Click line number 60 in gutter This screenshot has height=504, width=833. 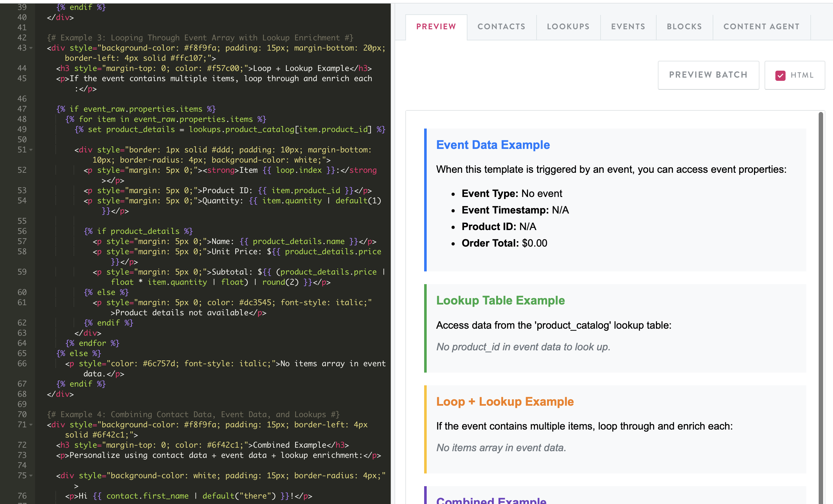[x=22, y=292]
